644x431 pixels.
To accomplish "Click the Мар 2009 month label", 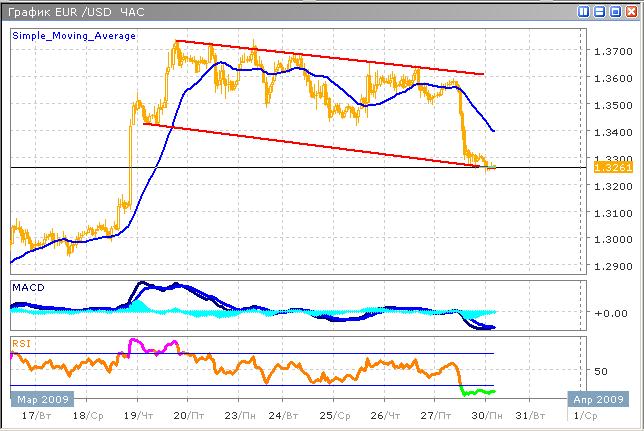I will 36,398.
